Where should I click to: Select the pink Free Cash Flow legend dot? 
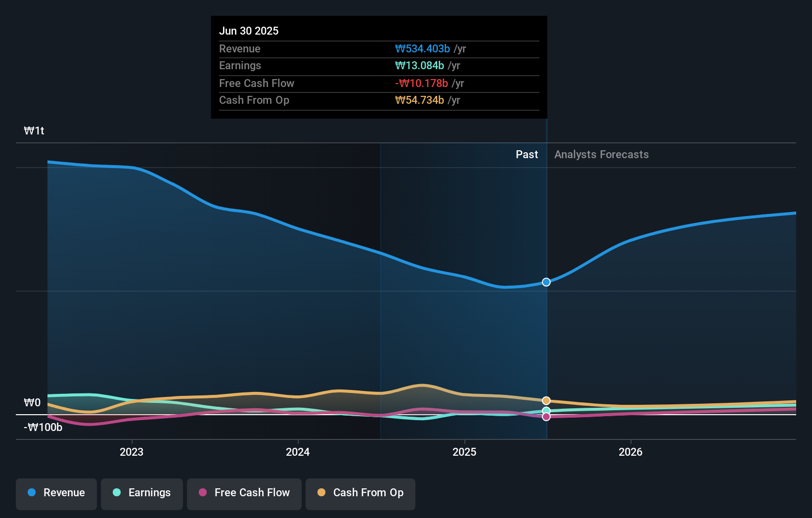[202, 492]
